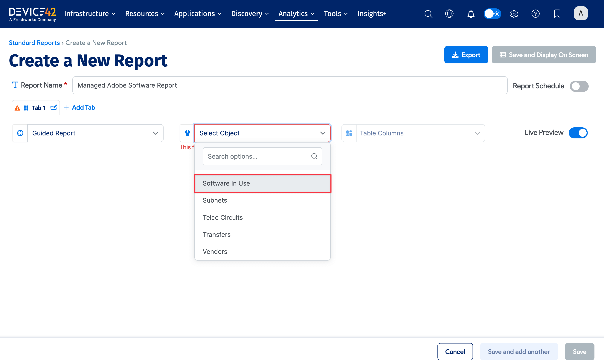
Task: Turn off the Live Preview switch
Action: [x=578, y=133]
